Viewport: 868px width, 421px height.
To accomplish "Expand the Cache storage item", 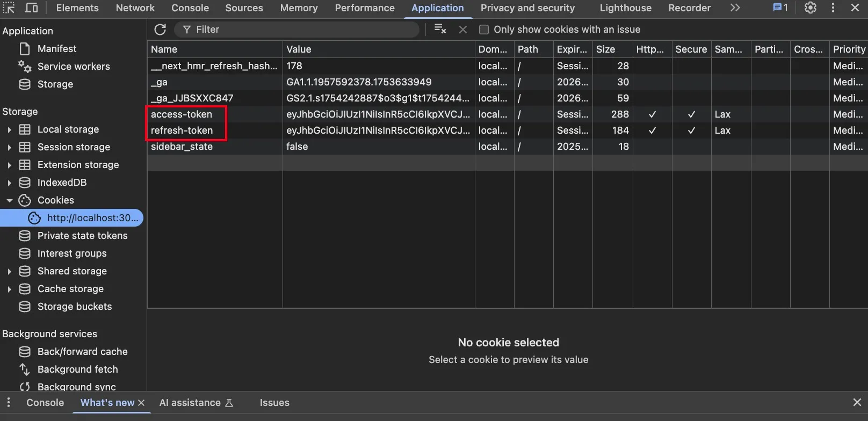I will click(9, 289).
